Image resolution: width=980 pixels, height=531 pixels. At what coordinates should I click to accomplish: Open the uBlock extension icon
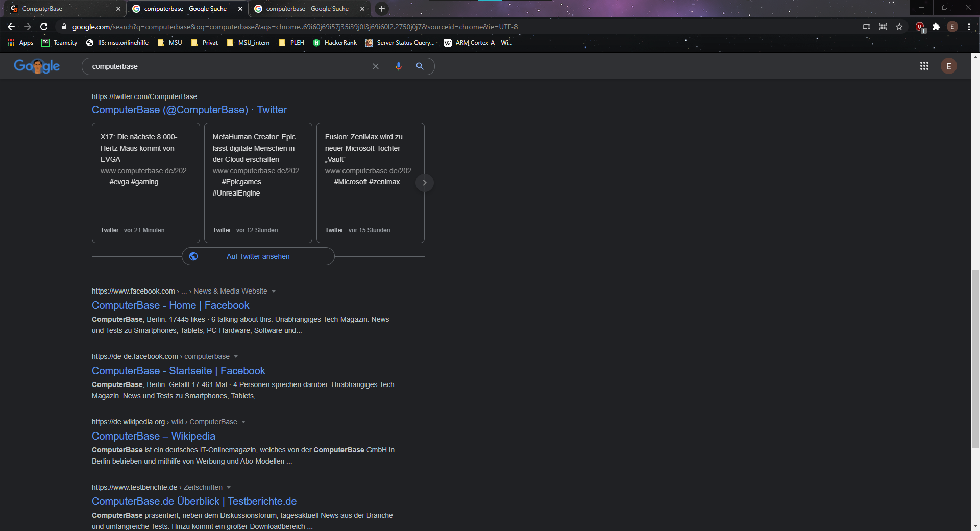pyautogui.click(x=920, y=27)
